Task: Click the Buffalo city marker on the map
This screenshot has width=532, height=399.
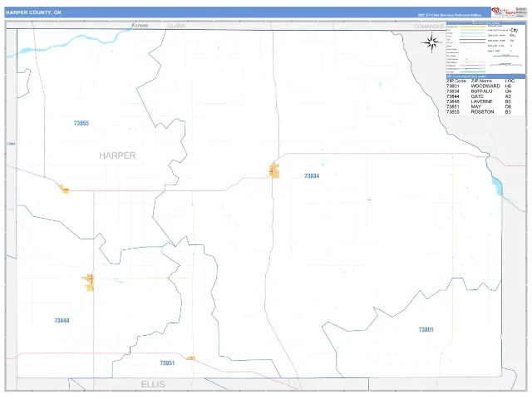Action: point(274,170)
